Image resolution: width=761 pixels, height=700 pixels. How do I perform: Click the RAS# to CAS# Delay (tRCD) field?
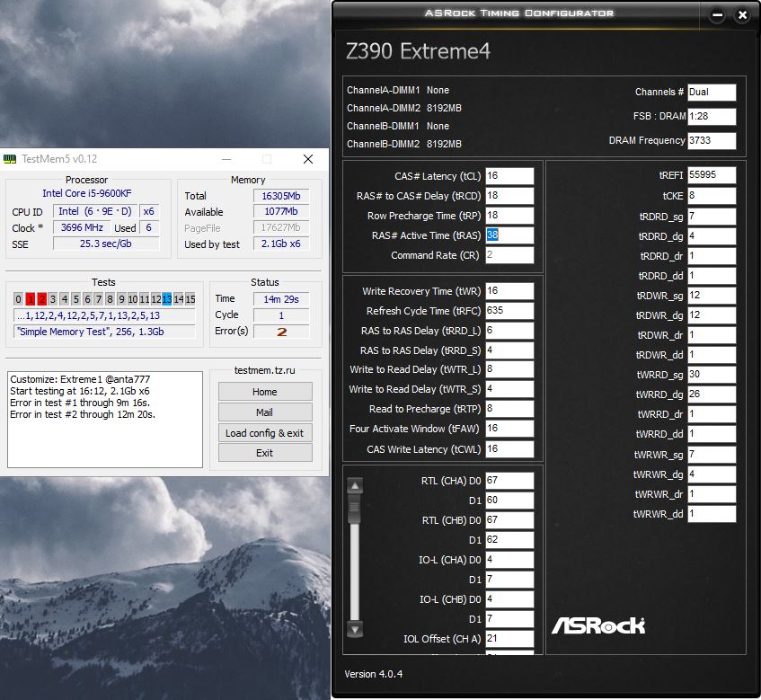pyautogui.click(x=509, y=196)
